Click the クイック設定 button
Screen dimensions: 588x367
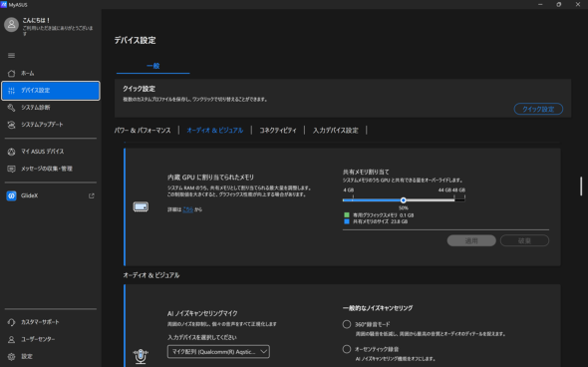point(538,109)
